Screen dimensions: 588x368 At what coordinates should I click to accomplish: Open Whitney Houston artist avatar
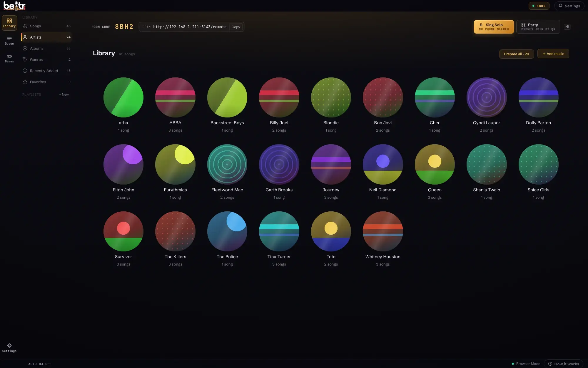pyautogui.click(x=383, y=231)
